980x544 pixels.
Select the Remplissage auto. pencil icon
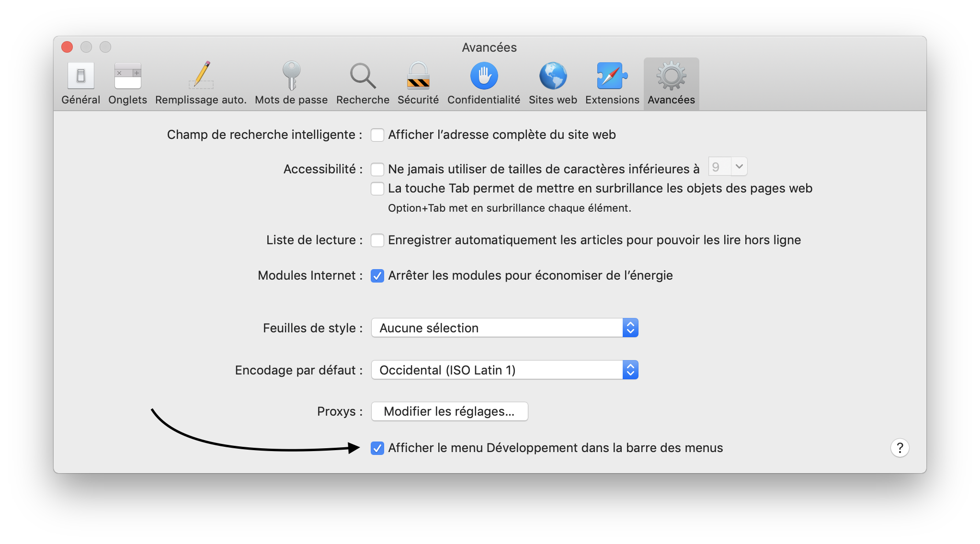[x=201, y=77]
